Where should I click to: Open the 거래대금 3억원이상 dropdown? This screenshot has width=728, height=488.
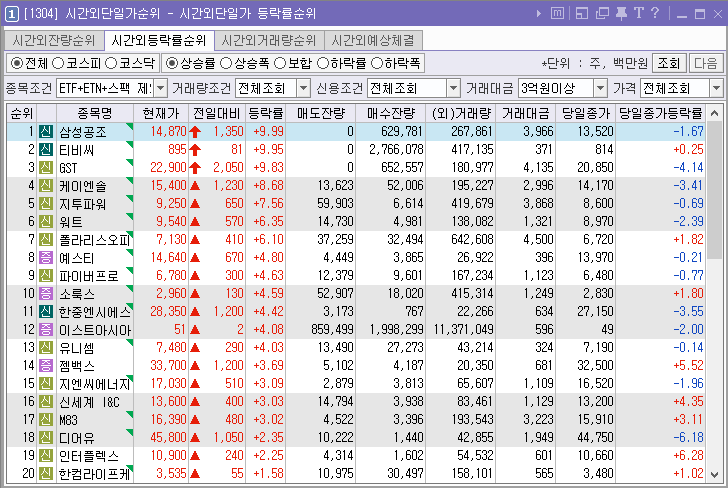click(x=600, y=88)
